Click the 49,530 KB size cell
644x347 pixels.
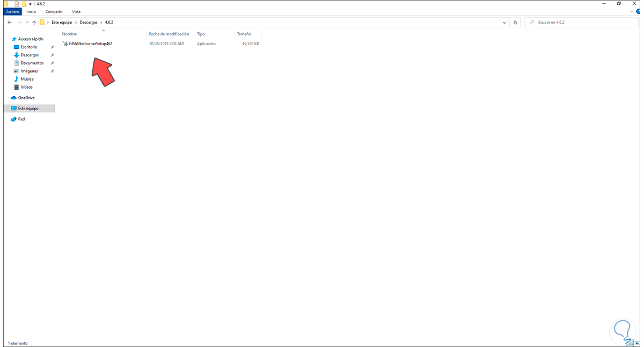251,44
